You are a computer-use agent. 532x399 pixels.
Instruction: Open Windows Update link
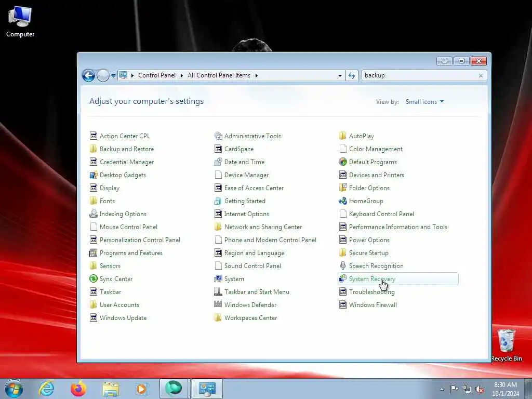[123, 318]
